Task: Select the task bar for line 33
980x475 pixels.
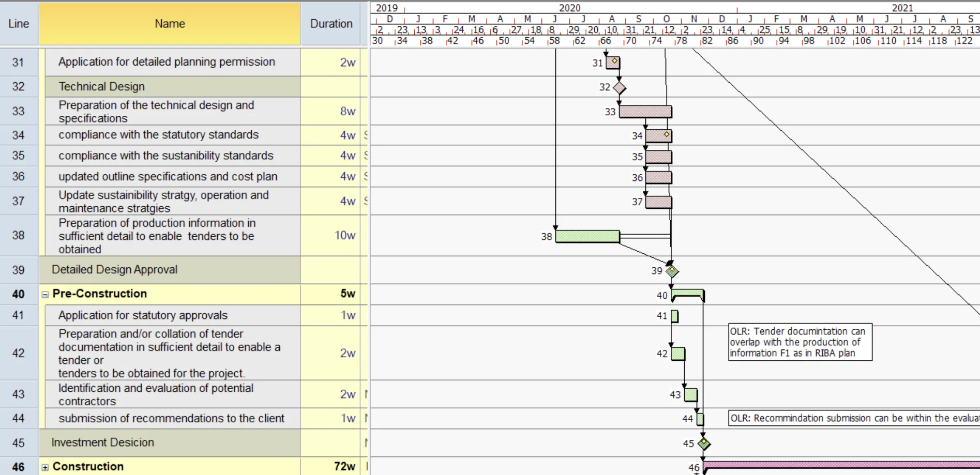Action: tap(645, 112)
